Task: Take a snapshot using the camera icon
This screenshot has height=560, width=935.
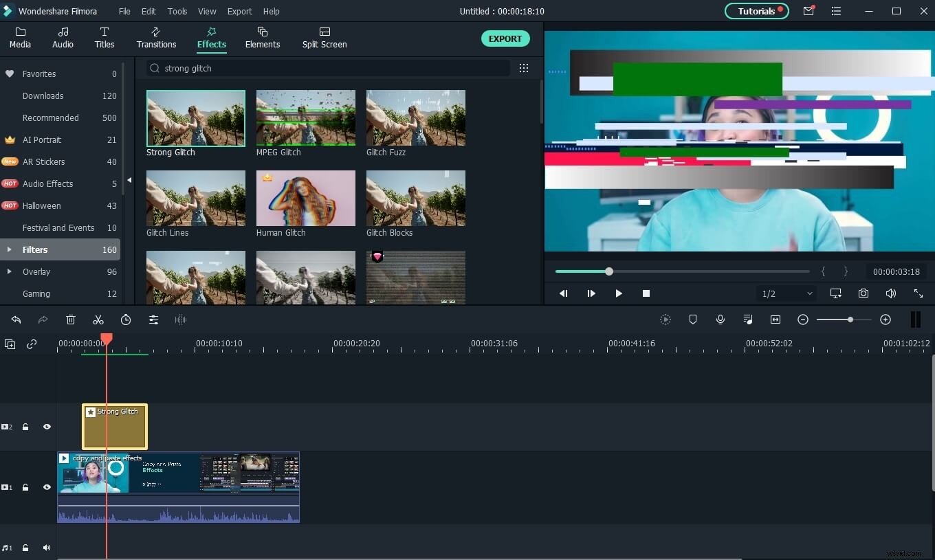Action: [863, 293]
